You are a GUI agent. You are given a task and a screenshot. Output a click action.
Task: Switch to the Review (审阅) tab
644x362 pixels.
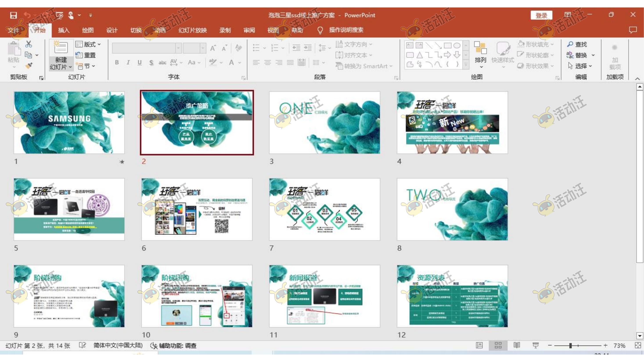[x=249, y=30]
